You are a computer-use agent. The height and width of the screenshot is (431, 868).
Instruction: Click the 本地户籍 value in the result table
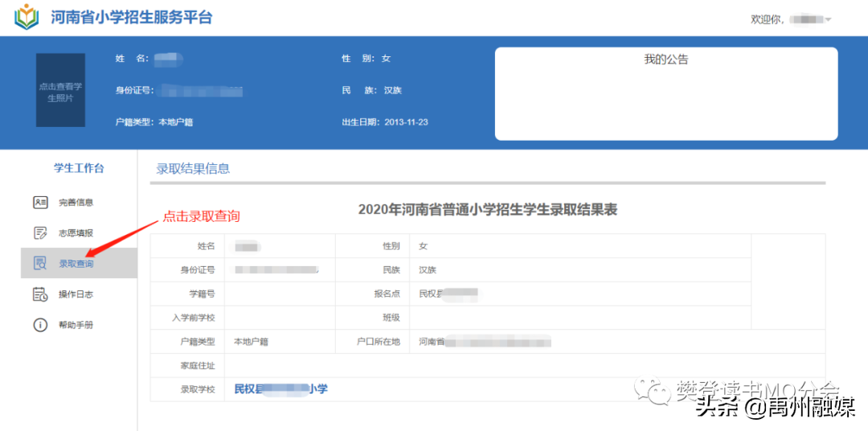(251, 342)
